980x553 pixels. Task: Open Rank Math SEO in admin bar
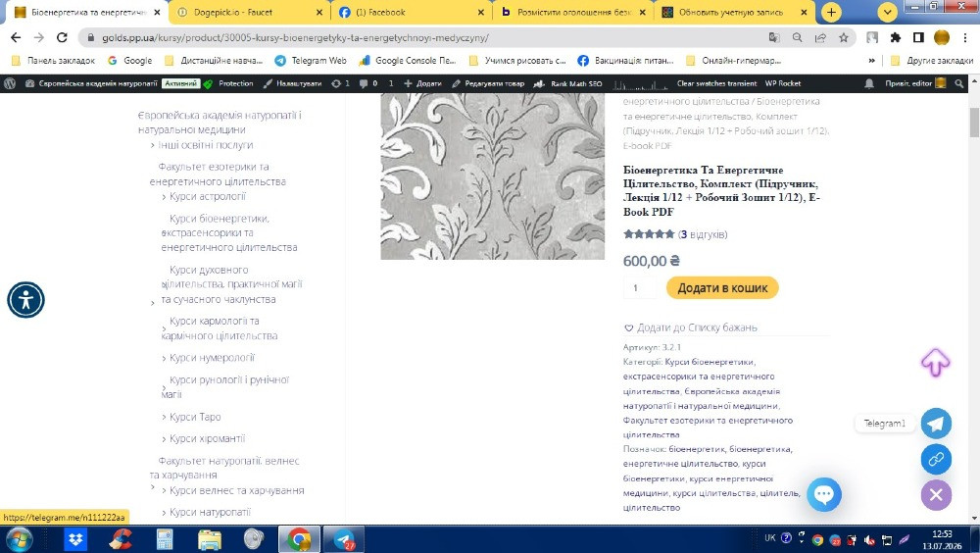pyautogui.click(x=567, y=83)
